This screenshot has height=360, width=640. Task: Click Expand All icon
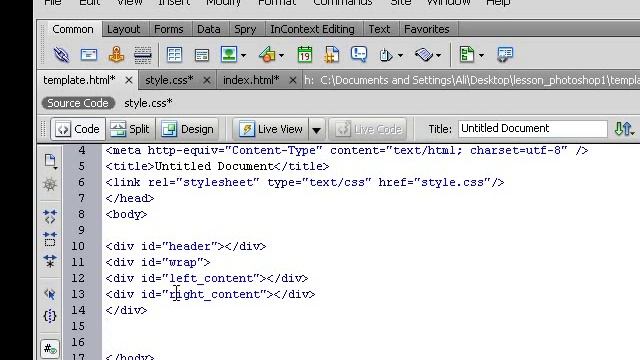(x=50, y=261)
